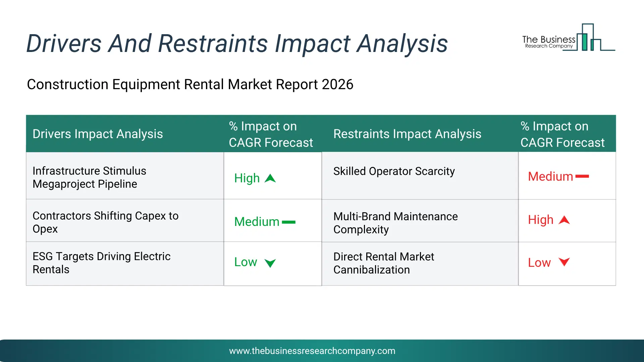Select ESG Targets Driving Electric Rentals cell
The height and width of the screenshot is (362, 644).
125,263
